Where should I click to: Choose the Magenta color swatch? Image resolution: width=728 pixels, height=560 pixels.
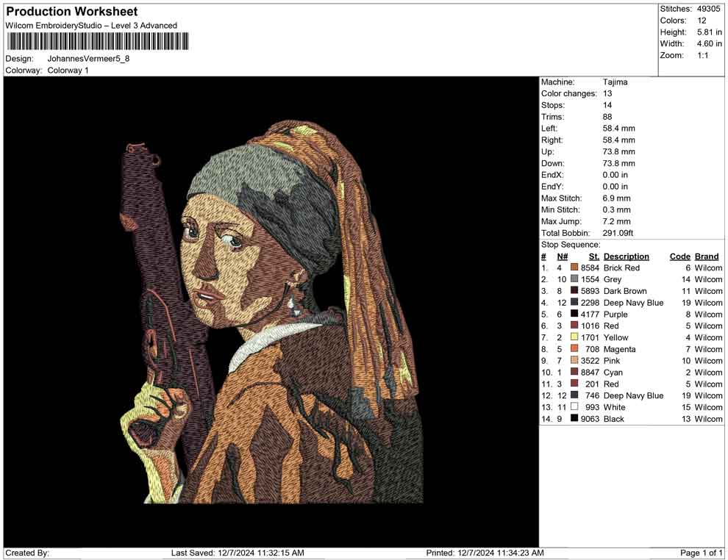point(574,349)
